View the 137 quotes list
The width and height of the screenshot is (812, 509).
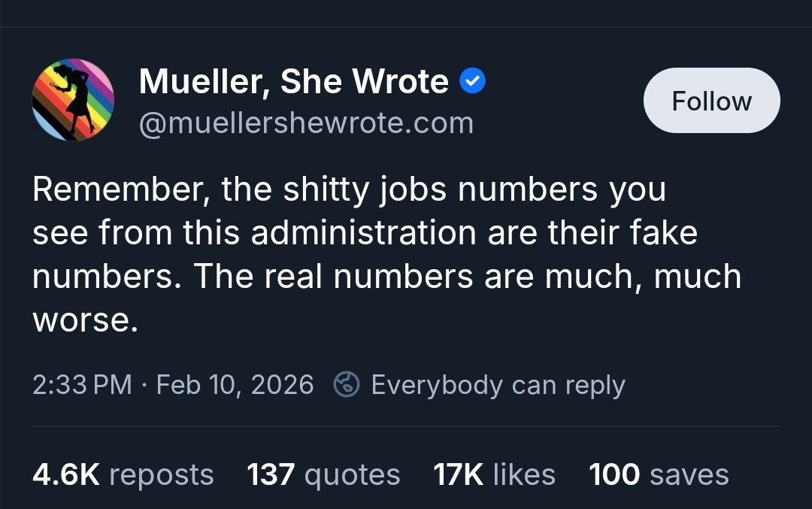pyautogui.click(x=323, y=474)
